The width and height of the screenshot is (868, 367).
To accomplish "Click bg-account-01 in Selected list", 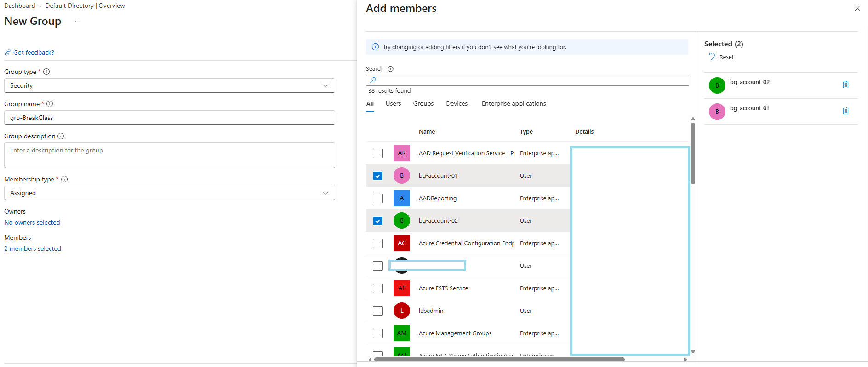I will [749, 108].
